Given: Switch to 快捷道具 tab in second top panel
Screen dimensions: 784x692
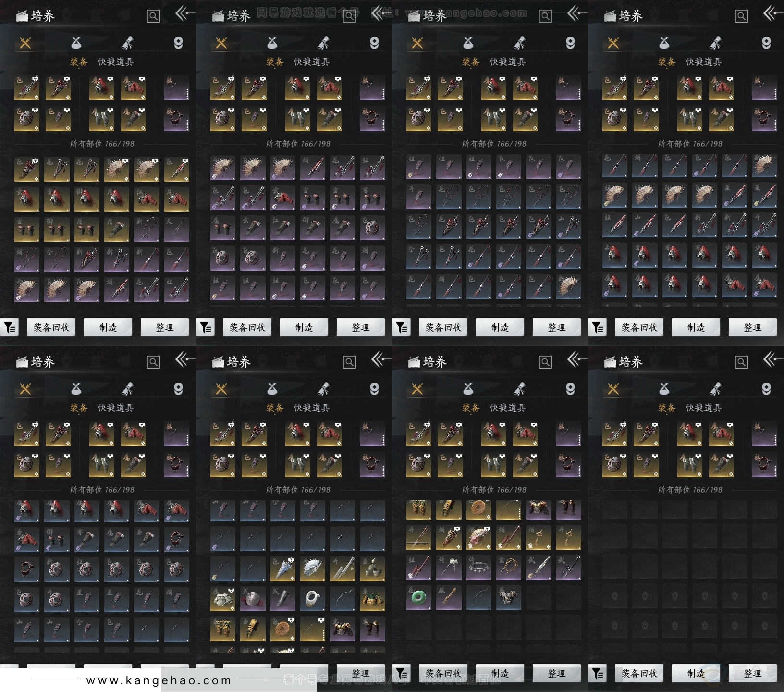Looking at the screenshot, I should pyautogui.click(x=312, y=62).
